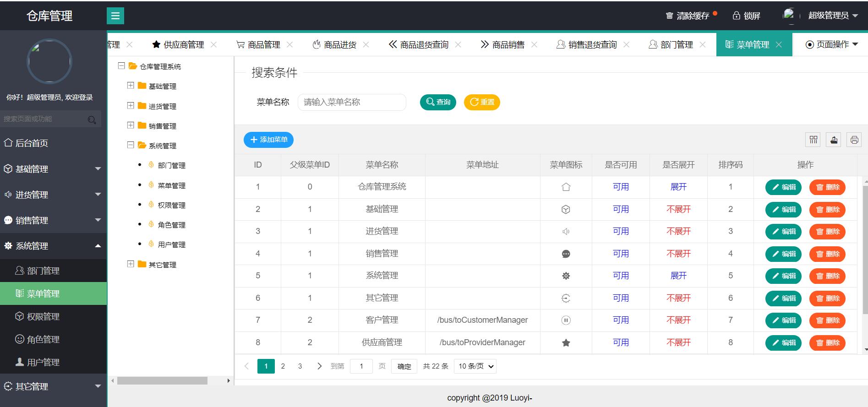Expand 基础管理 tree node
Image resolution: width=868 pixels, height=407 pixels.
pyautogui.click(x=131, y=86)
